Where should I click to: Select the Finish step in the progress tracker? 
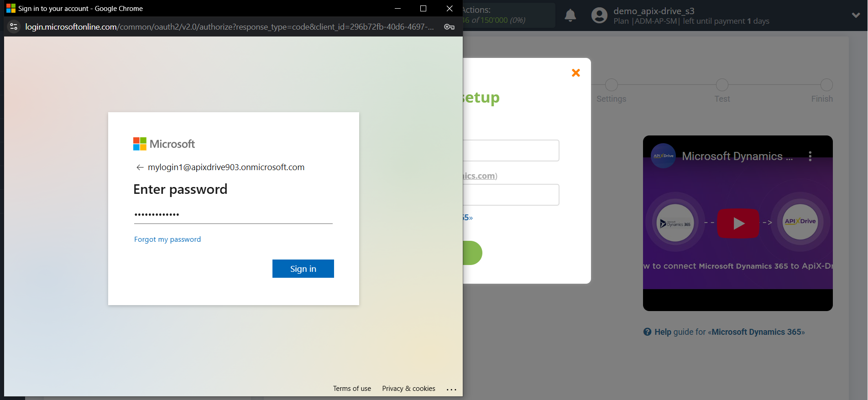click(822, 91)
